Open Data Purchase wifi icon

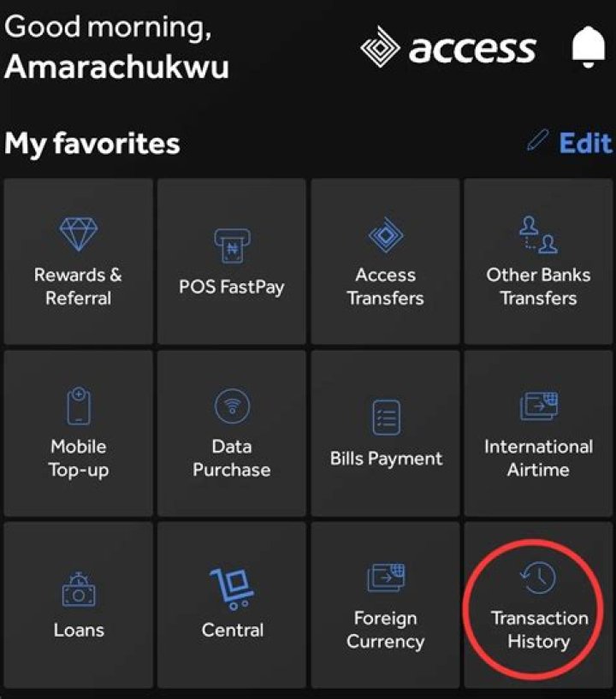click(232, 406)
